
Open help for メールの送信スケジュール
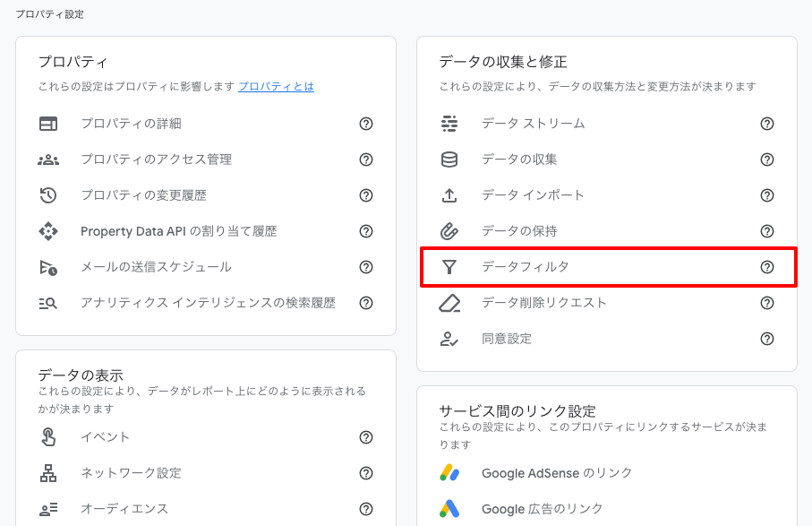[x=366, y=267]
